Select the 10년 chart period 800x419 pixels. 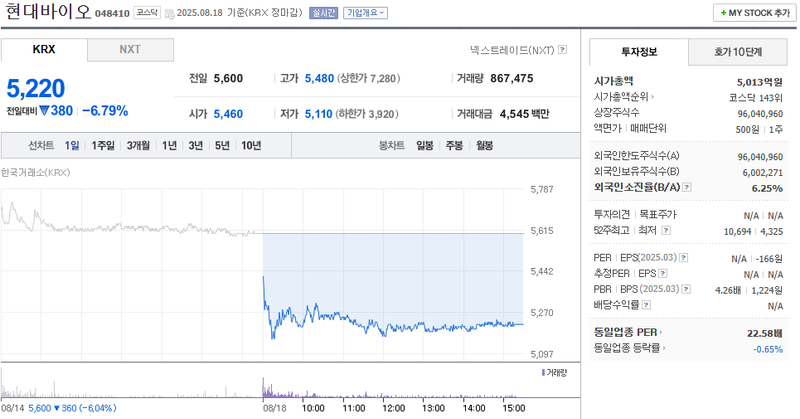251,145
